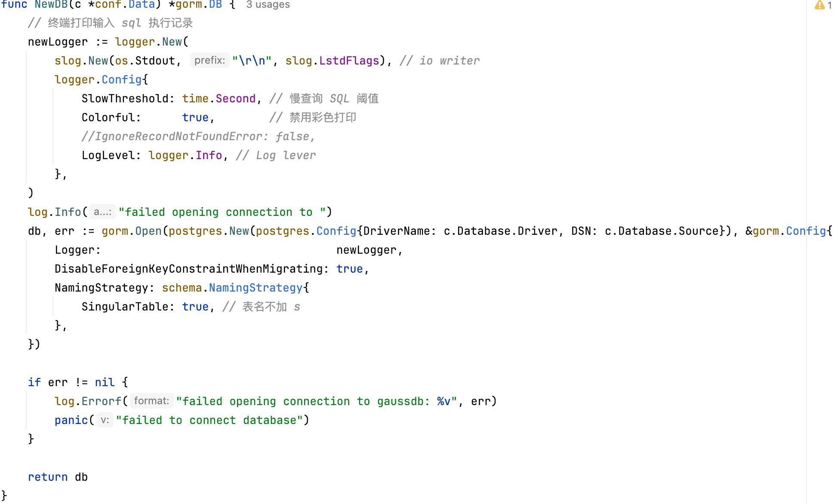
Task: Click the NewDB function name
Action: pos(51,5)
